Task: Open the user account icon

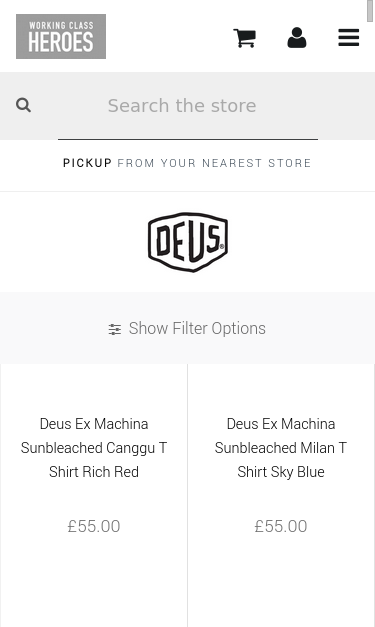Action: pos(297,38)
